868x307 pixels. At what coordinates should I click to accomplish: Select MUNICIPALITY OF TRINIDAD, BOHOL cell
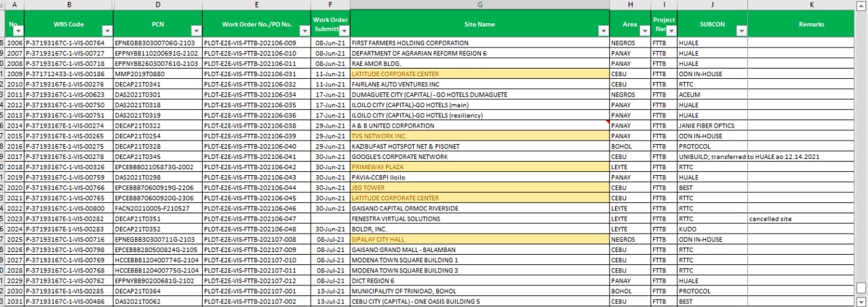(x=479, y=291)
